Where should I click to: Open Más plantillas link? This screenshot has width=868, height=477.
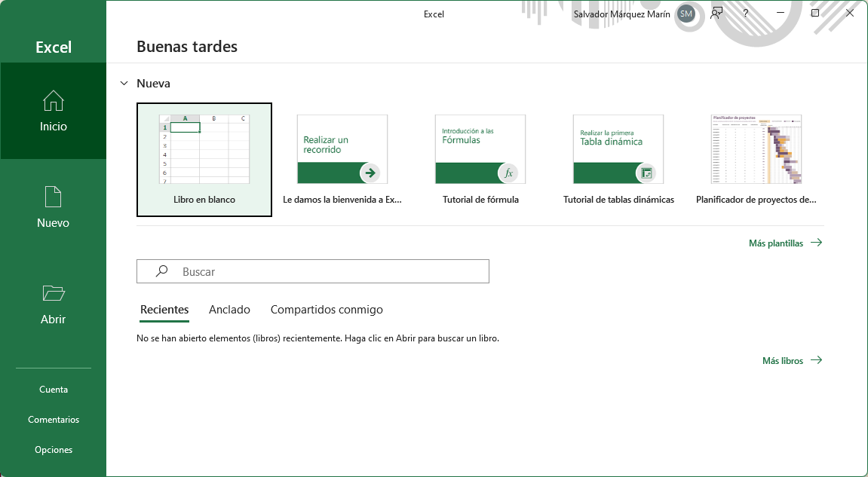(x=775, y=243)
